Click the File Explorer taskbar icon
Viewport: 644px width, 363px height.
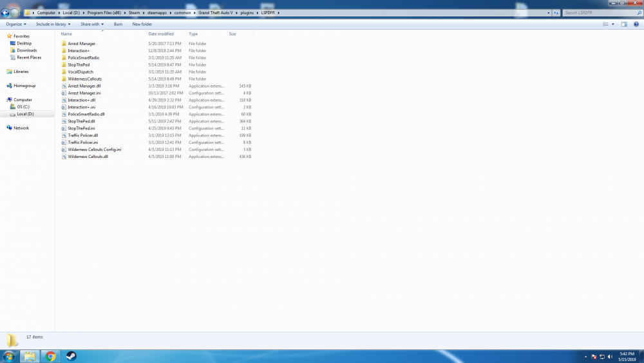point(30,356)
